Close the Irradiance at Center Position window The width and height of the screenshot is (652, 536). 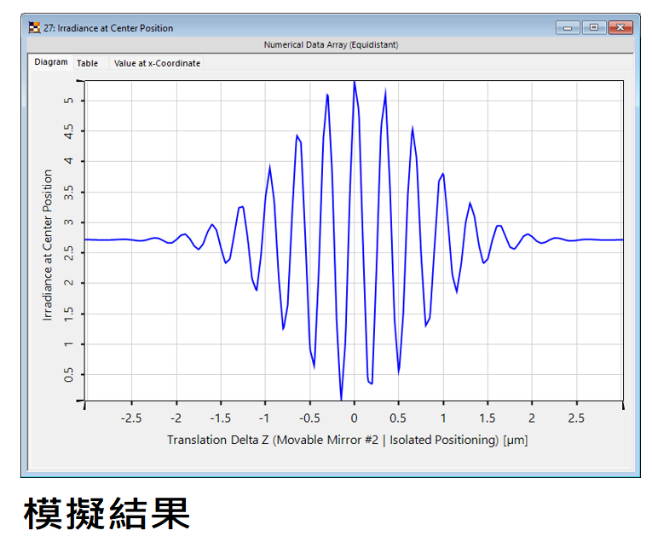point(621,28)
